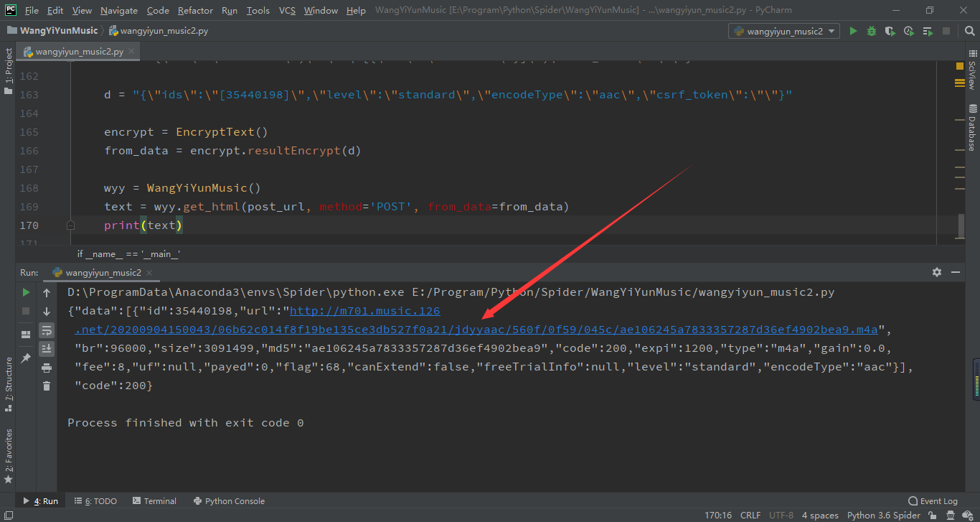The width and height of the screenshot is (980, 522).
Task: Change CRLF line separator
Action: coord(750,515)
